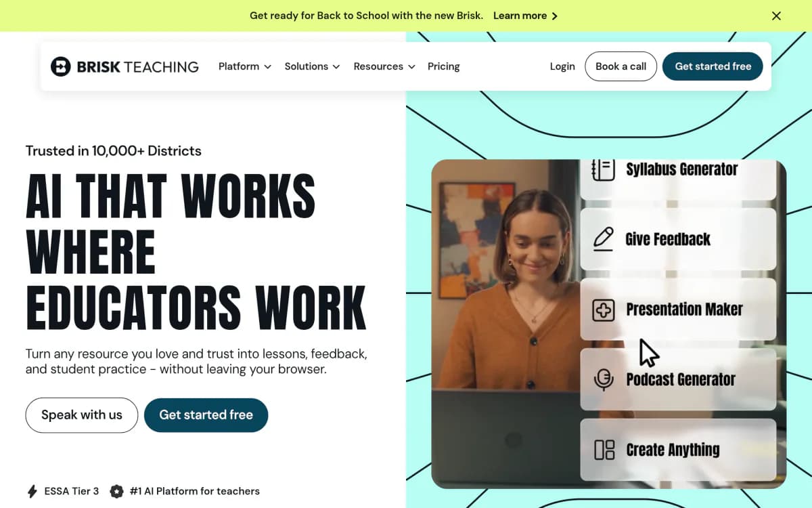Screen dimensions: 812x508
Task: Click the Give Feedback pencil icon
Action: pyautogui.click(x=603, y=239)
